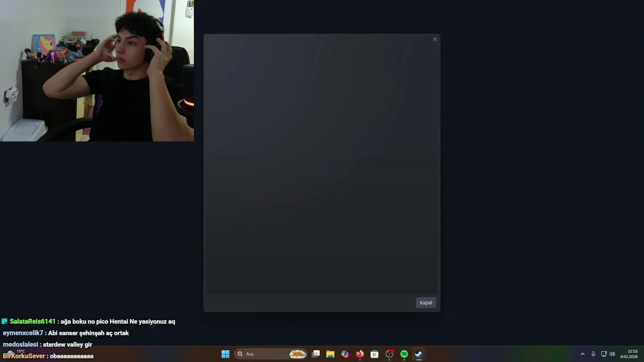The height and width of the screenshot is (362, 644).
Task: Launch File Explorer from the taskbar
Action: 331,354
